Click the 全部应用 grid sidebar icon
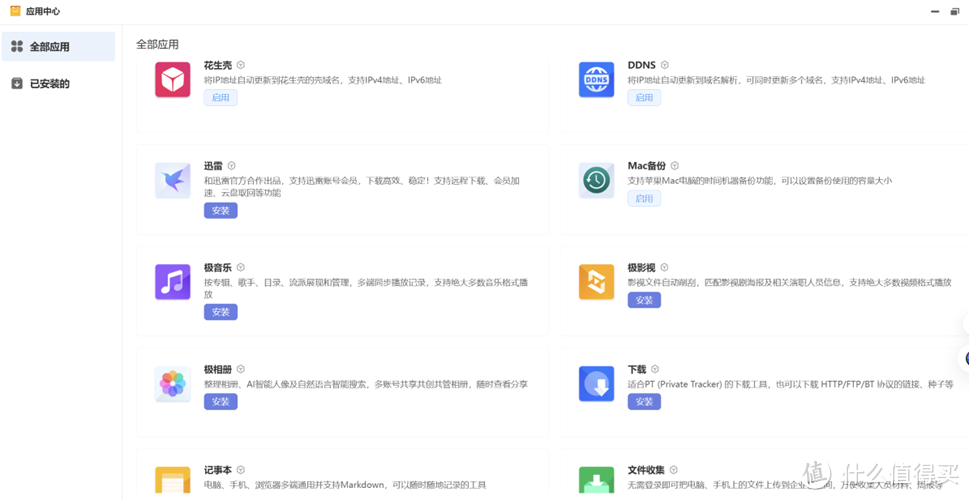969x500 pixels. pyautogui.click(x=17, y=46)
